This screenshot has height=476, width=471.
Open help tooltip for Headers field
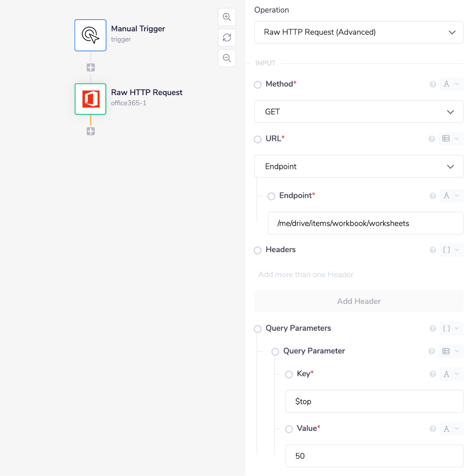432,250
